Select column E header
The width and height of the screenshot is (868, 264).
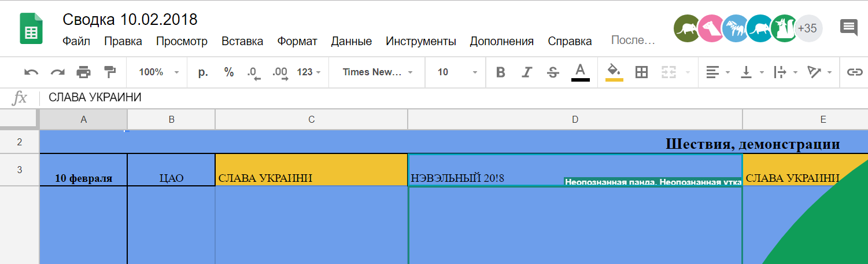(x=805, y=120)
